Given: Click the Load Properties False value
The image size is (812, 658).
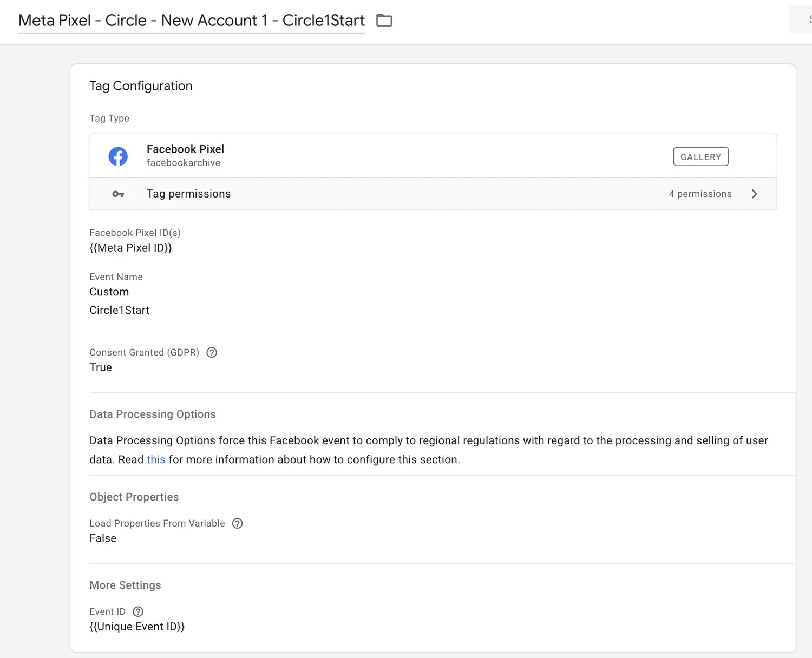Looking at the screenshot, I should (x=103, y=538).
